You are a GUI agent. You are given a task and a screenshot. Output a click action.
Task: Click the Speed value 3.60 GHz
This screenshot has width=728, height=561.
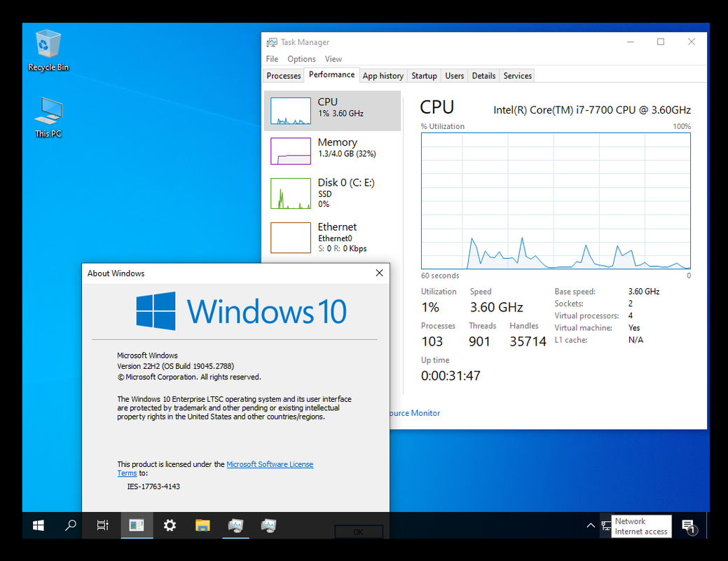coord(496,307)
